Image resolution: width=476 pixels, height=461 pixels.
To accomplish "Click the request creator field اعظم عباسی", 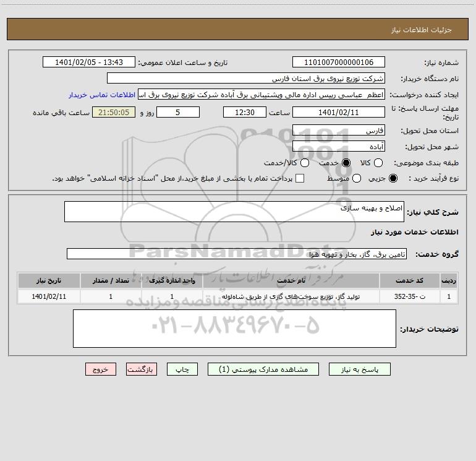I will (261, 95).
